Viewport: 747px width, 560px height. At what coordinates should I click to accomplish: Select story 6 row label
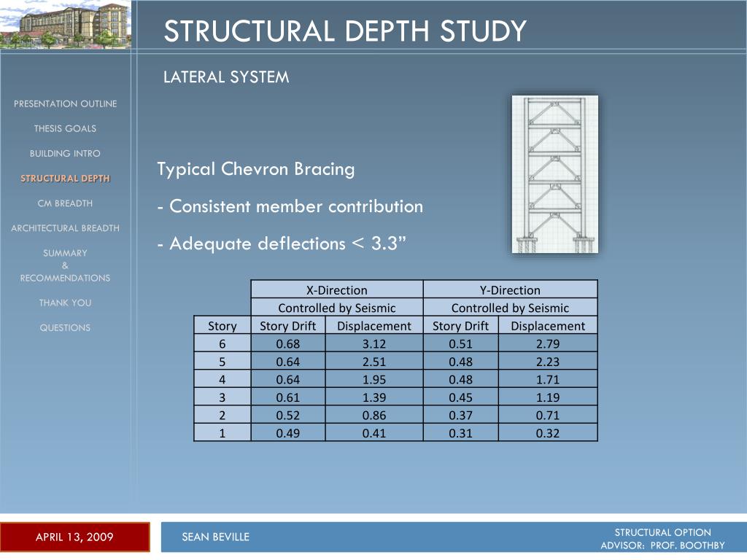coord(222,343)
